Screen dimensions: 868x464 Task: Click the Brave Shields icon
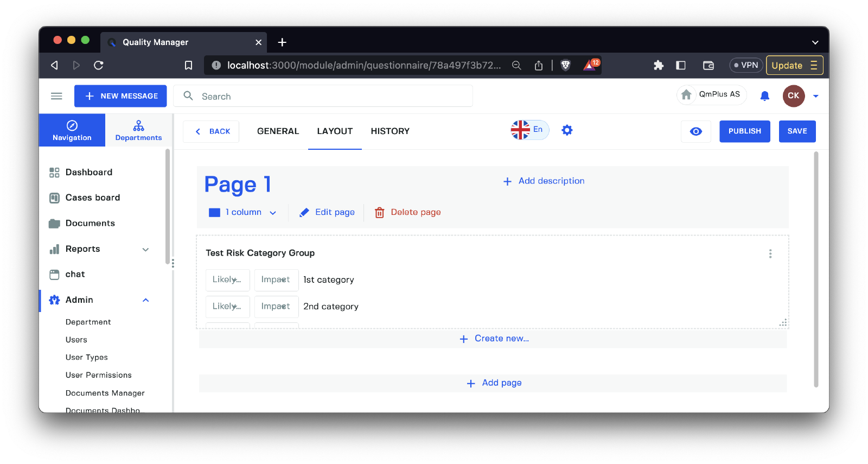pos(565,65)
